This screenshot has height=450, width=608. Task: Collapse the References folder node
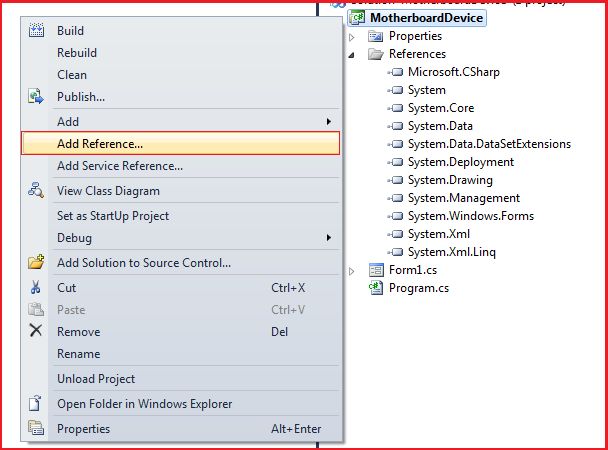click(352, 55)
